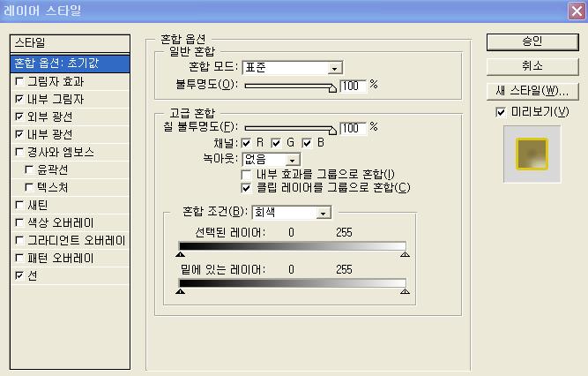Viewport: 588px width, 376px height.
Task: Toggle the 미리보기 checkbox
Action: 501,112
